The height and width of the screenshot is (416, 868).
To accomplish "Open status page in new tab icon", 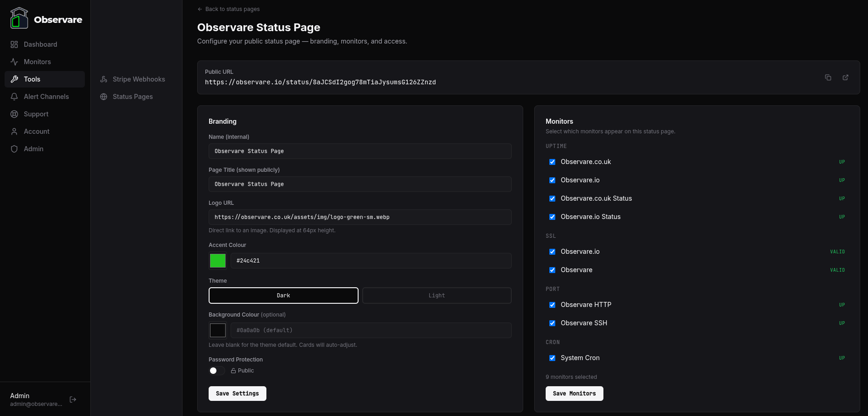I will (846, 77).
